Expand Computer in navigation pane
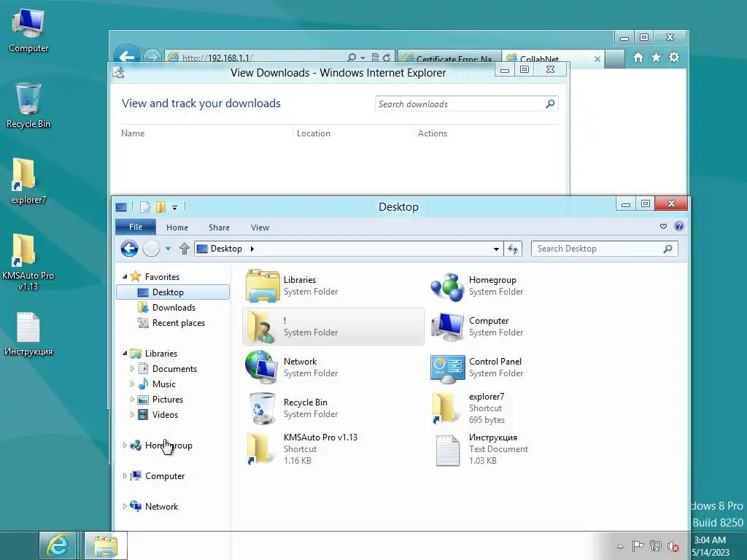Screen dimensions: 747x560 pos(125,475)
